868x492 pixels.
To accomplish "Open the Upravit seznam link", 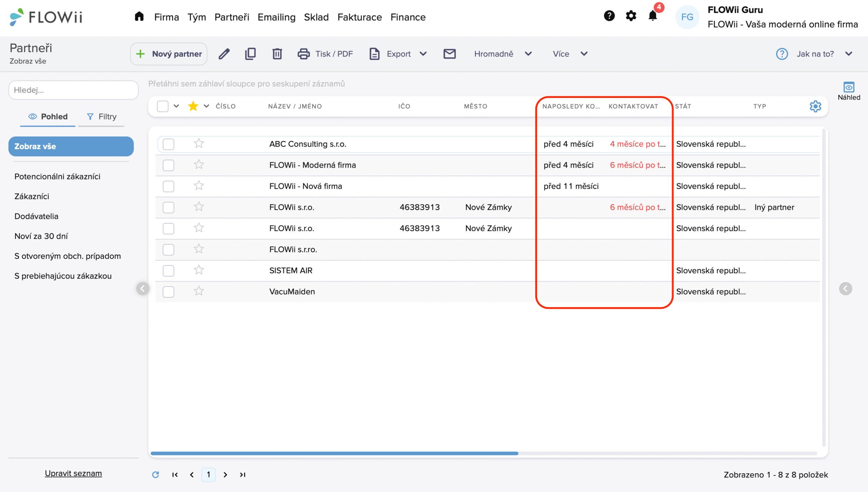I will coord(73,473).
